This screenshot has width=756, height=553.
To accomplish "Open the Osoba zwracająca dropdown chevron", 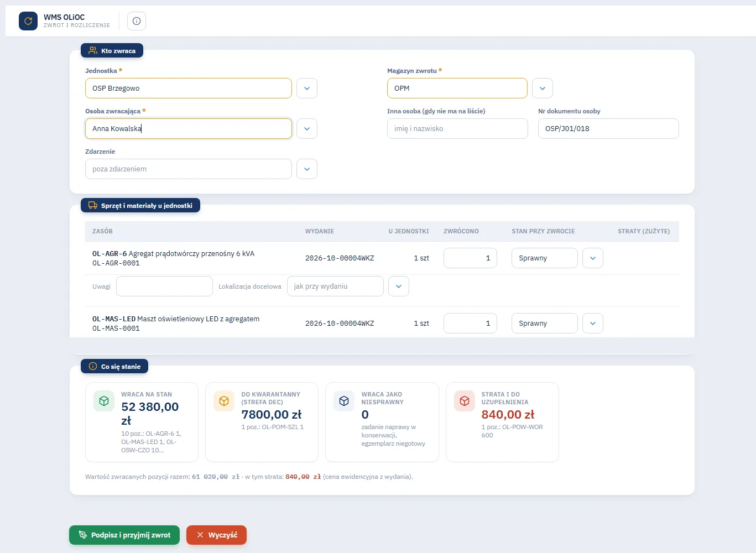I will pos(307,128).
